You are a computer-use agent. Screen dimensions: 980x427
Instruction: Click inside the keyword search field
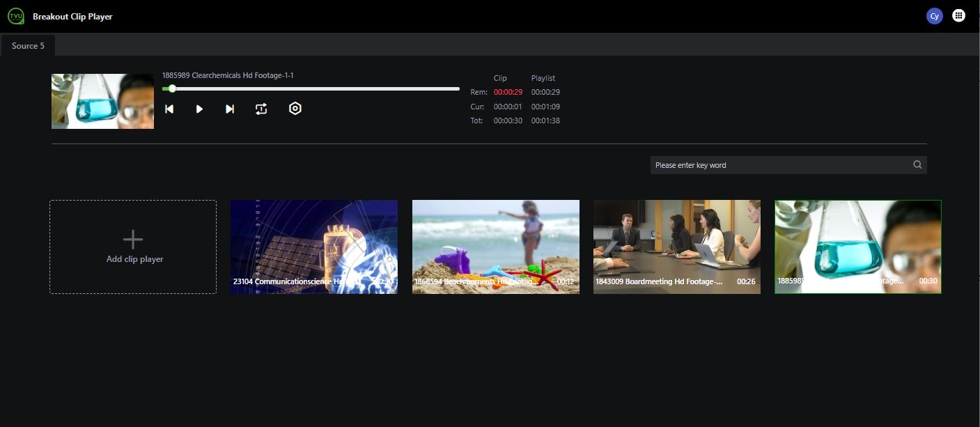766,164
